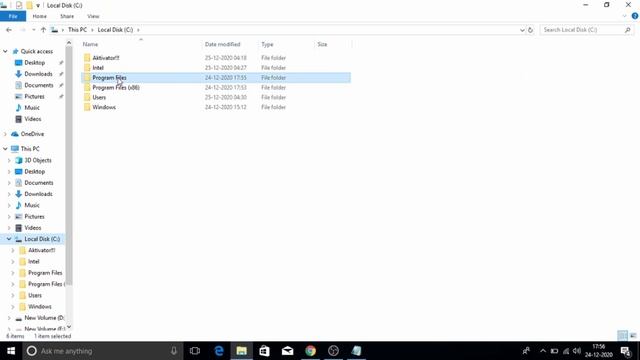Expand Desktop node under This PC
Screen dimensions: 640x360
tap(9, 172)
